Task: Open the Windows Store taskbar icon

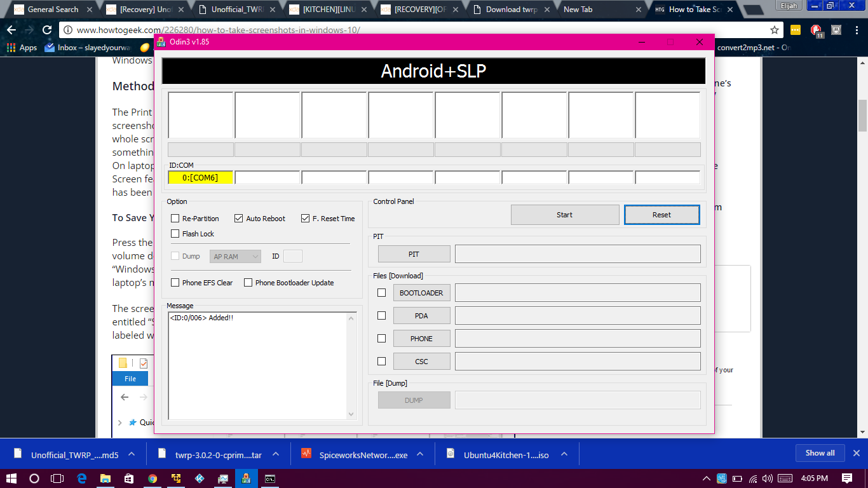Action: tap(128, 478)
